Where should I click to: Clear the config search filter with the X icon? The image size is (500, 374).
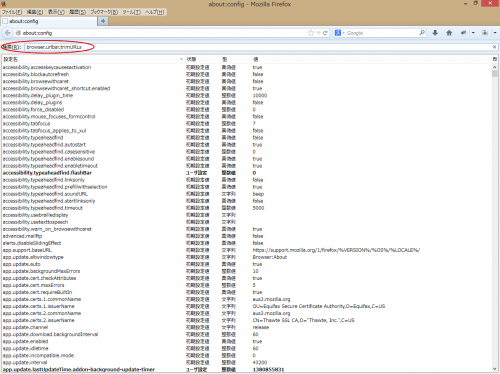[494, 47]
